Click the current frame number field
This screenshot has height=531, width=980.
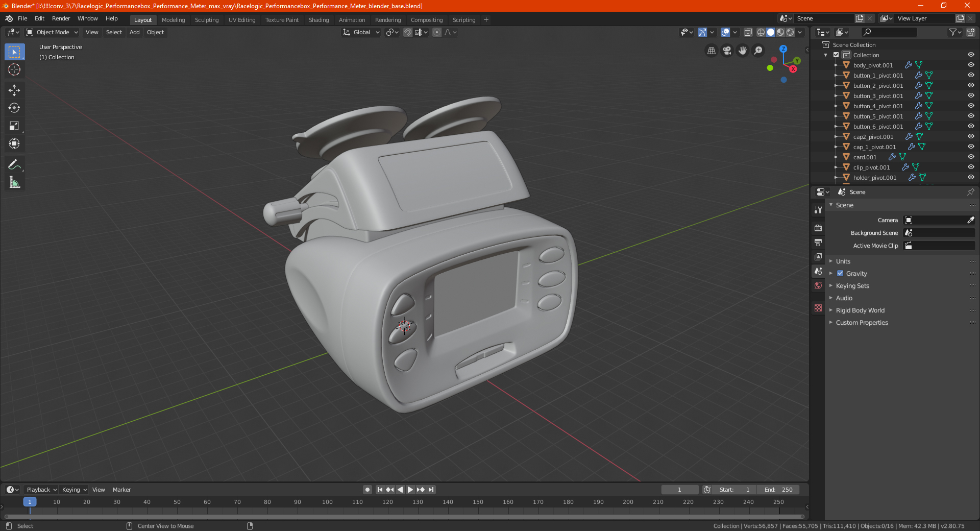tap(679, 490)
